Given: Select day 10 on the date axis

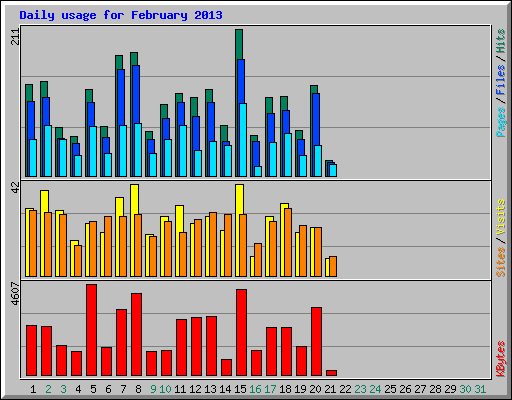Looking at the screenshot, I should 165,389.
